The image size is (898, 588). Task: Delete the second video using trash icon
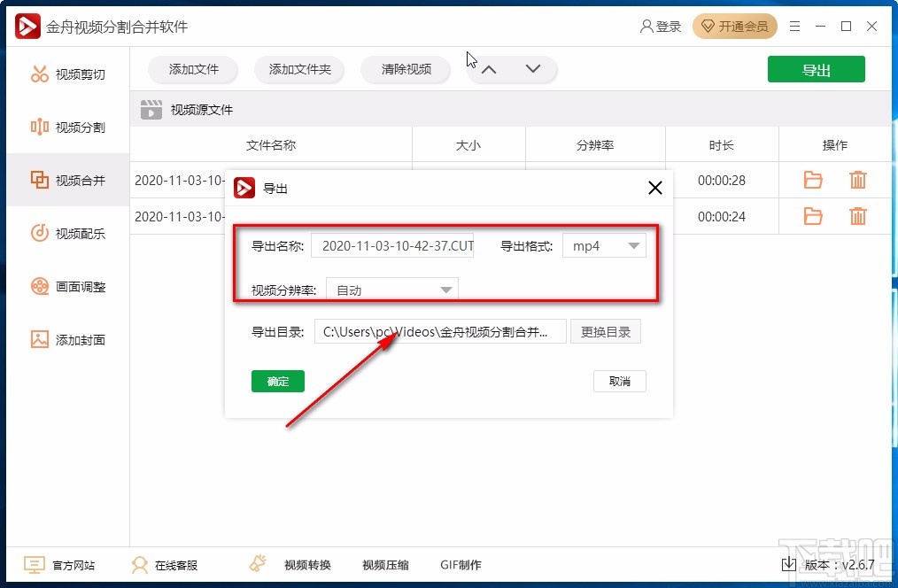coord(857,216)
